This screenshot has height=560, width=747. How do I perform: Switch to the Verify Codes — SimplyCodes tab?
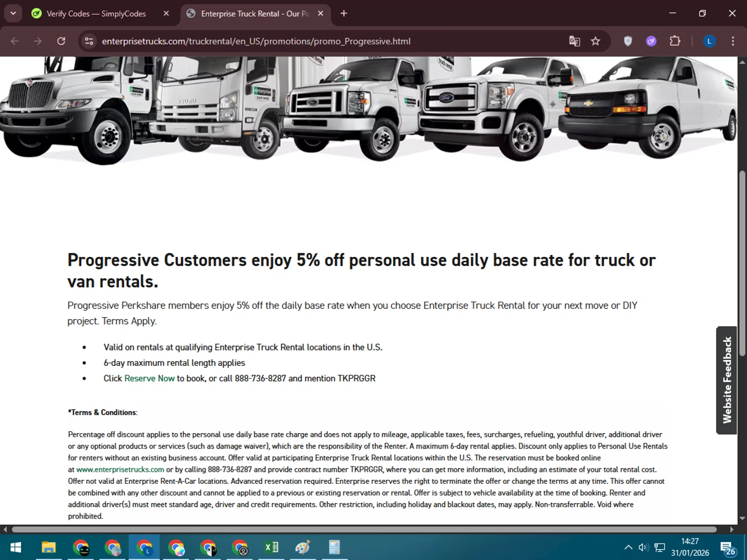pos(96,13)
